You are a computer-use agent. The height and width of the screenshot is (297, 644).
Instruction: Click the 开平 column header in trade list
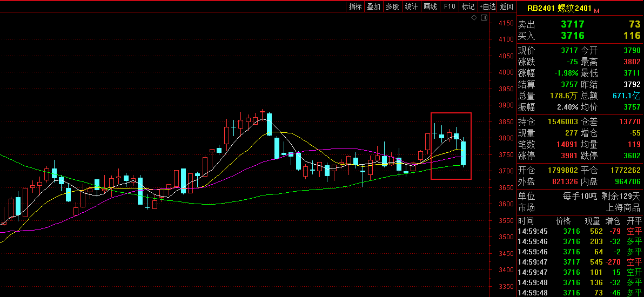pyautogui.click(x=634, y=221)
